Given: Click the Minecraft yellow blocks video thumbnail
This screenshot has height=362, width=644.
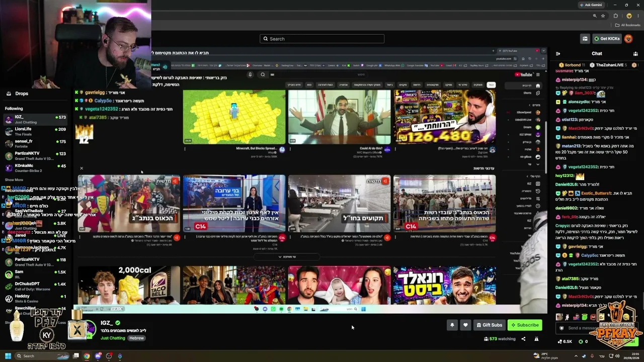Looking at the screenshot, I should [x=234, y=117].
